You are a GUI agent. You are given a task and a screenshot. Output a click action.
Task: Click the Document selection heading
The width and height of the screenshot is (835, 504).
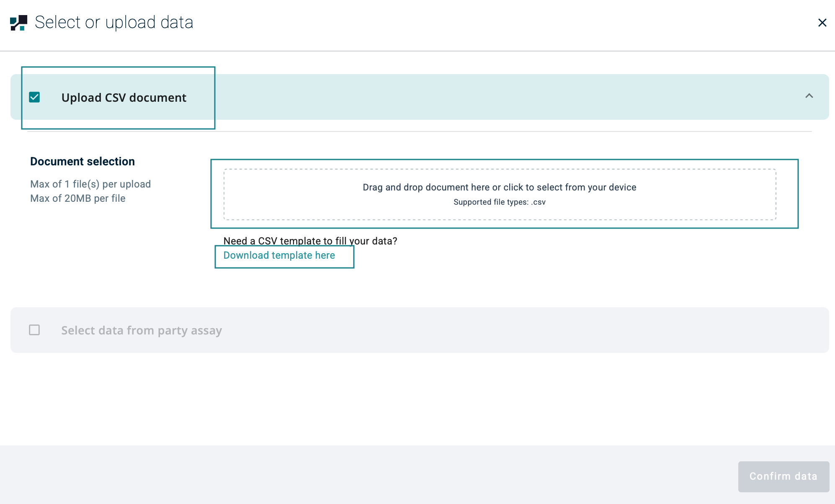point(82,162)
